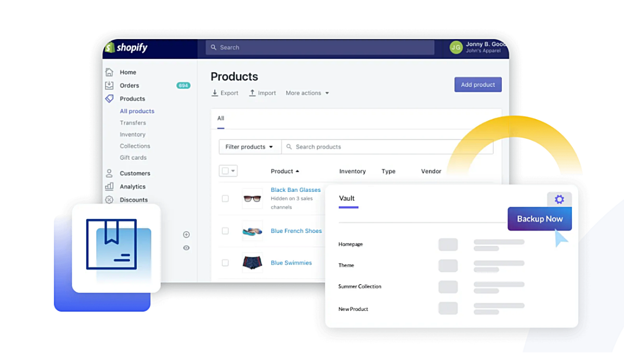Open Inventory sub-item in sidebar

click(133, 134)
